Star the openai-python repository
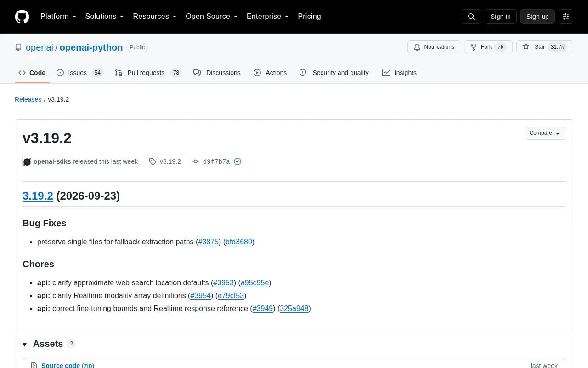This screenshot has width=588, height=368. coord(545,47)
